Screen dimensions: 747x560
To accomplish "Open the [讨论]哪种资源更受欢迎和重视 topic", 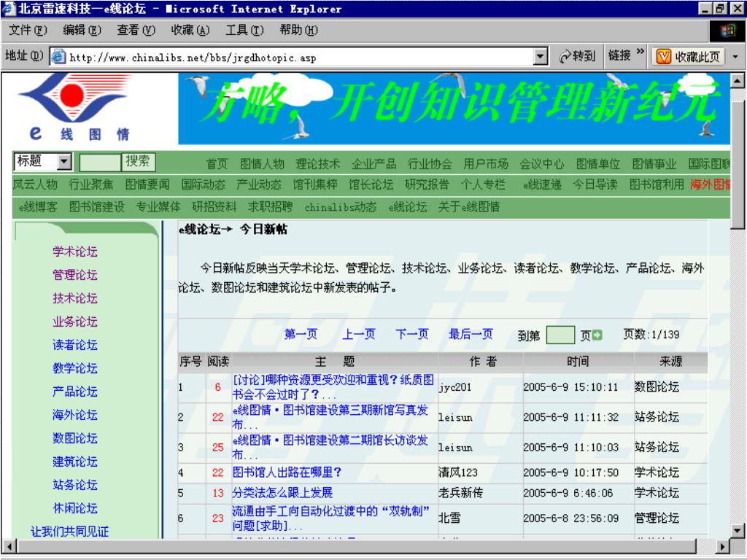I will 333,386.
